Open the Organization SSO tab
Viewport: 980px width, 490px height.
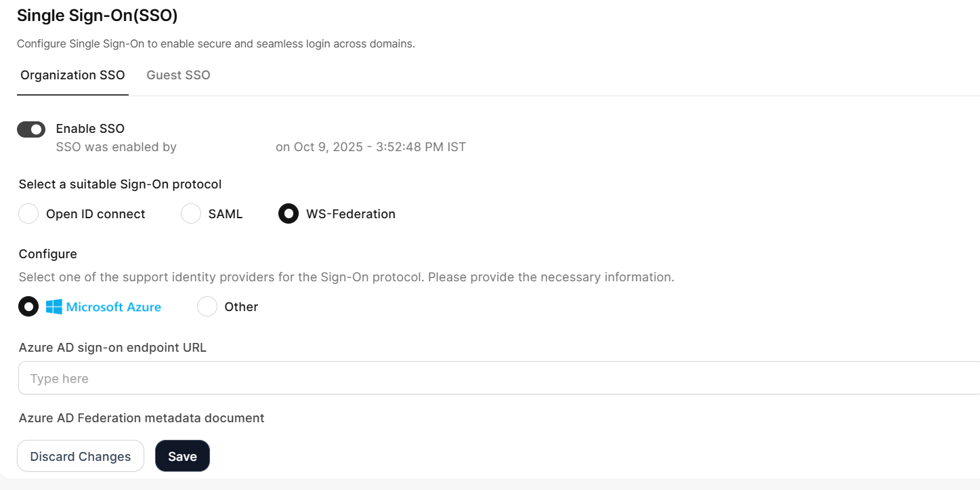tap(72, 75)
